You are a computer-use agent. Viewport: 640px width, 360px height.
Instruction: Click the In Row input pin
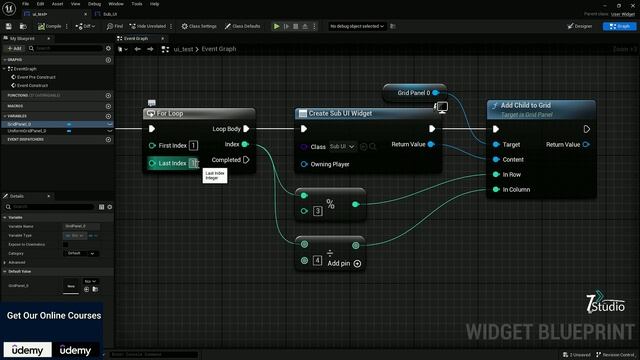click(496, 174)
